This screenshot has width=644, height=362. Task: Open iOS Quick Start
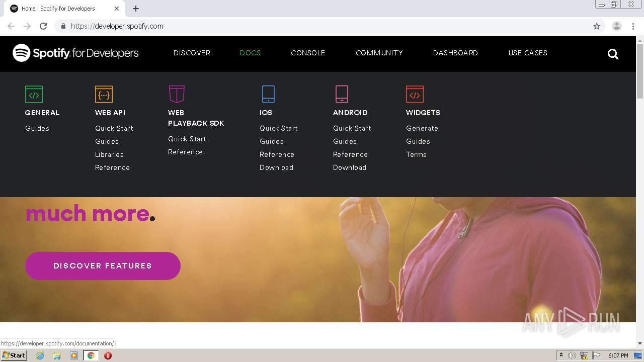pos(279,128)
